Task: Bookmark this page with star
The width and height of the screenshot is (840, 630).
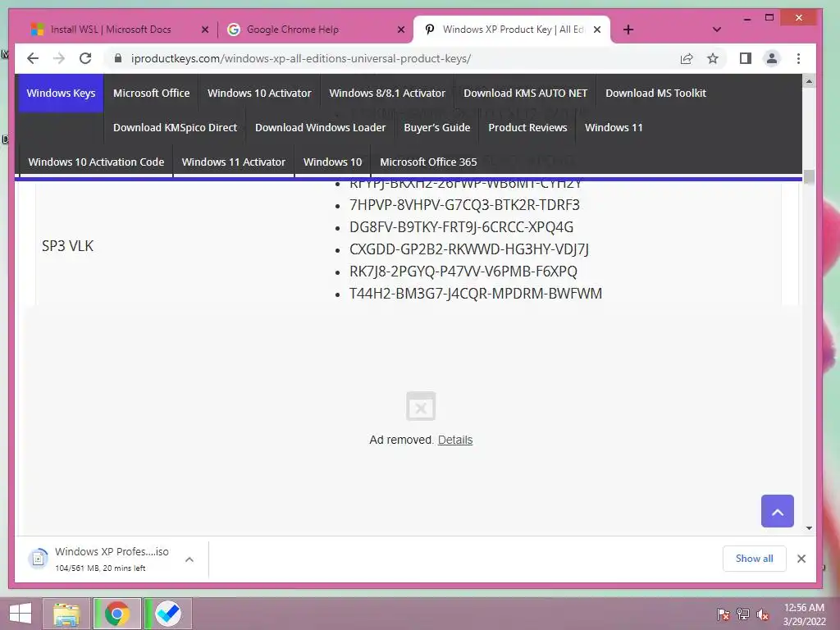Action: [x=713, y=58]
